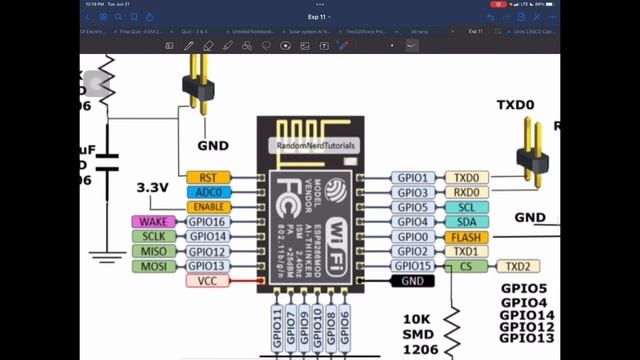Select the Laser pointer tool
Image resolution: width=640 pixels, height=360 pixels.
[343, 46]
